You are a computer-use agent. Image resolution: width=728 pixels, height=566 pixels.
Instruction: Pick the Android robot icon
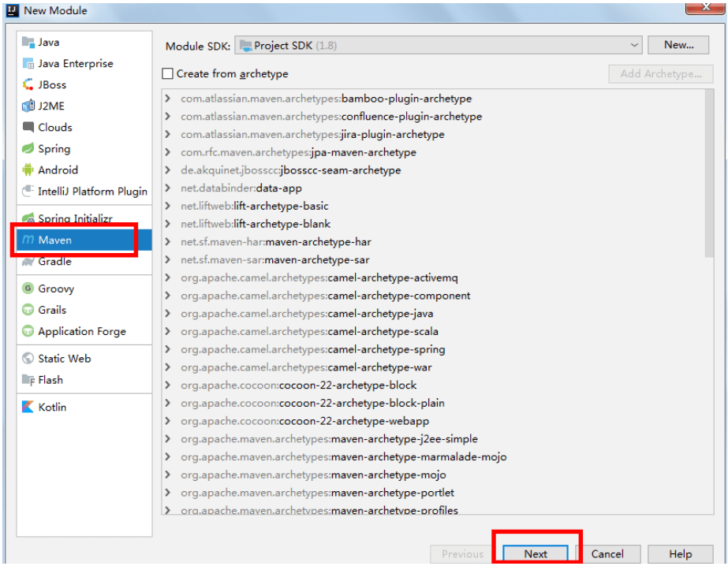(28, 169)
